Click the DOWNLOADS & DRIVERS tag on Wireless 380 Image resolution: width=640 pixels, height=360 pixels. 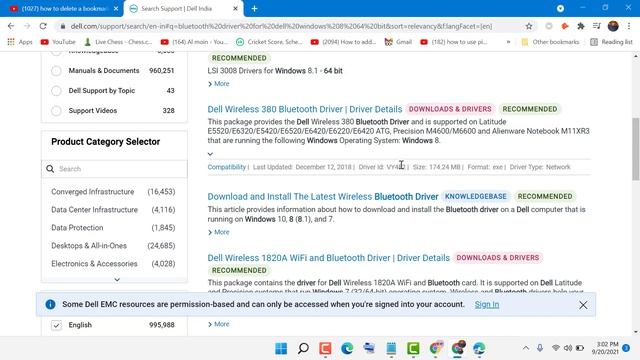[x=450, y=109]
